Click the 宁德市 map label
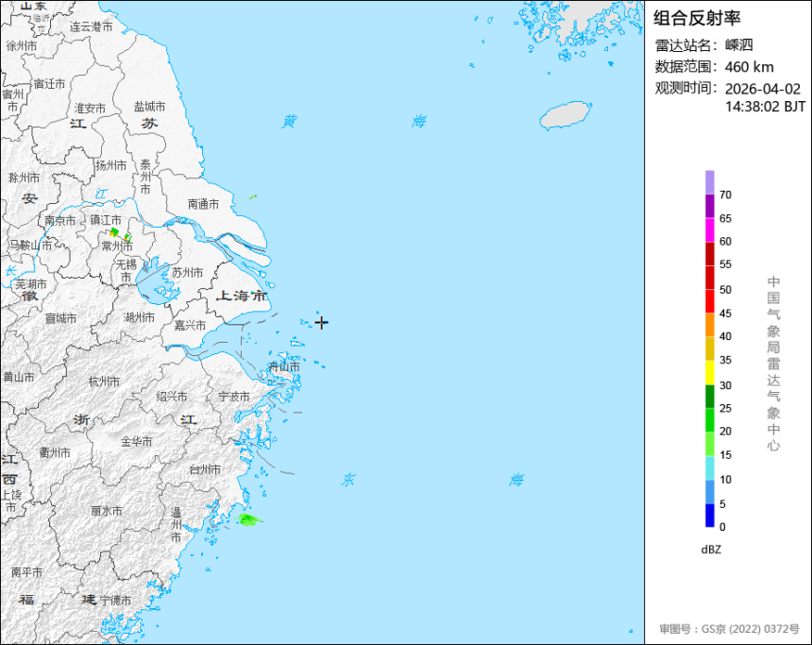812x645 pixels. pyautogui.click(x=115, y=601)
